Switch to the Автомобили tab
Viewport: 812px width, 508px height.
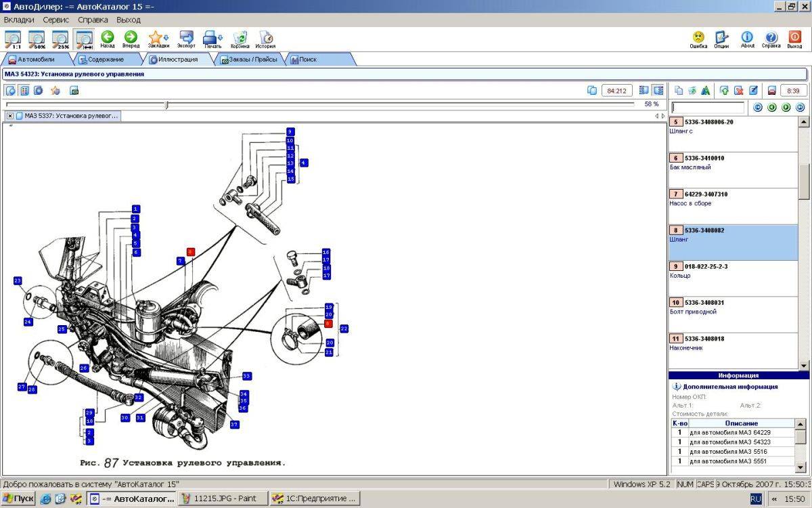click(36, 60)
